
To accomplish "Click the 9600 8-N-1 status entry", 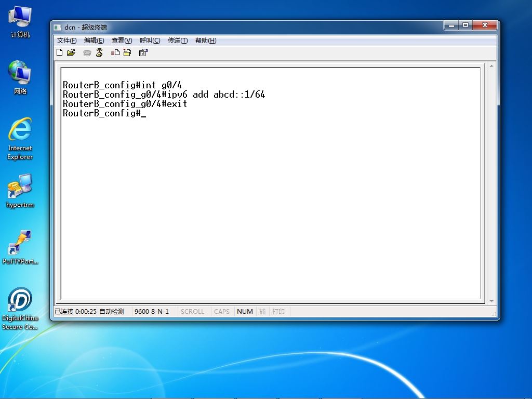I will 152,312.
